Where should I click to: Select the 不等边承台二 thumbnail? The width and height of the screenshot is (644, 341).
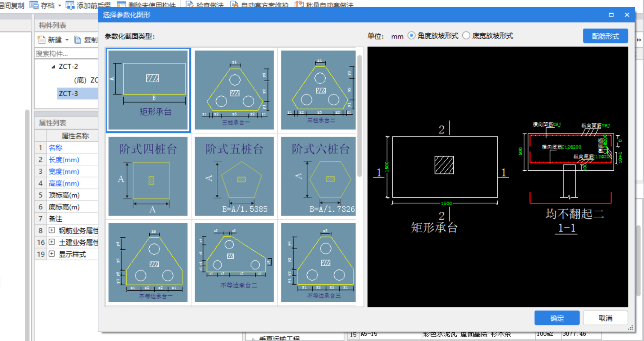click(x=234, y=262)
